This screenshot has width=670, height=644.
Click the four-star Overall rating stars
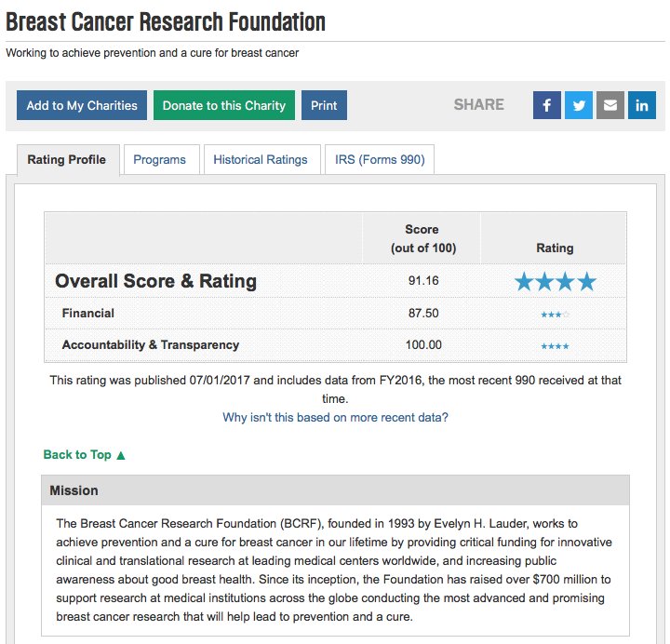tap(555, 282)
